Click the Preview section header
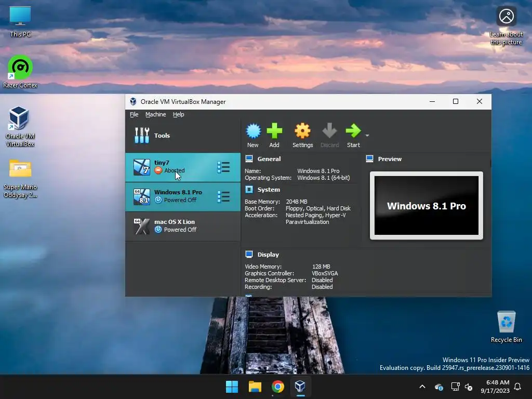The width and height of the screenshot is (532, 399). [390, 159]
